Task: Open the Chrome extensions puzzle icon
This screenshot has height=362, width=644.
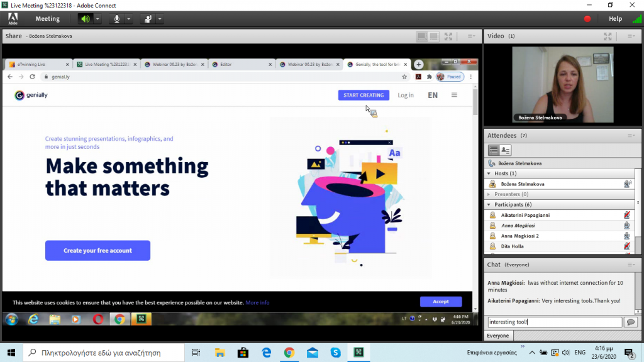Action: pyautogui.click(x=429, y=77)
